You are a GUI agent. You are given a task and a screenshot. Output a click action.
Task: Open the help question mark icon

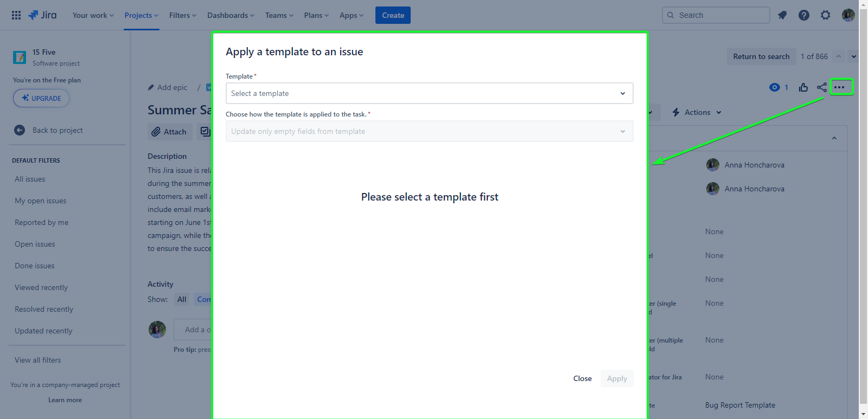[804, 15]
